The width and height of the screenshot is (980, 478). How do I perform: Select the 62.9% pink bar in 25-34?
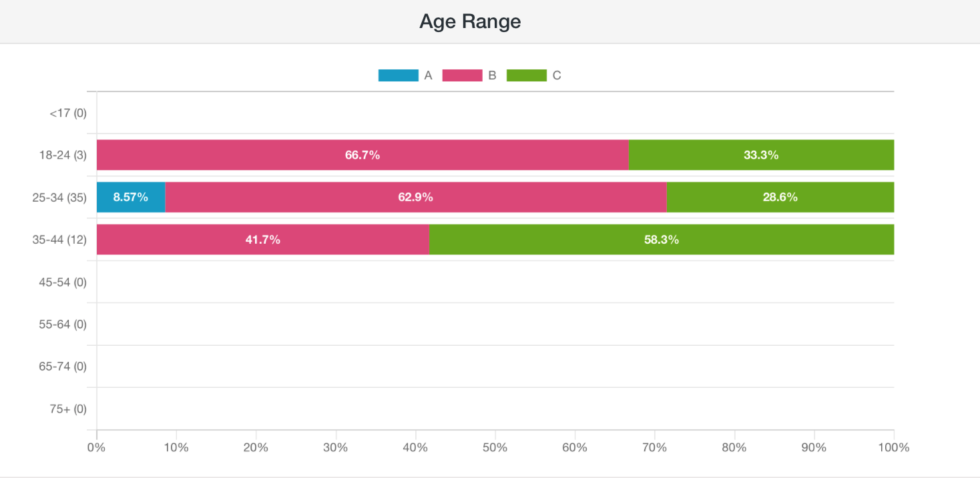point(416,197)
